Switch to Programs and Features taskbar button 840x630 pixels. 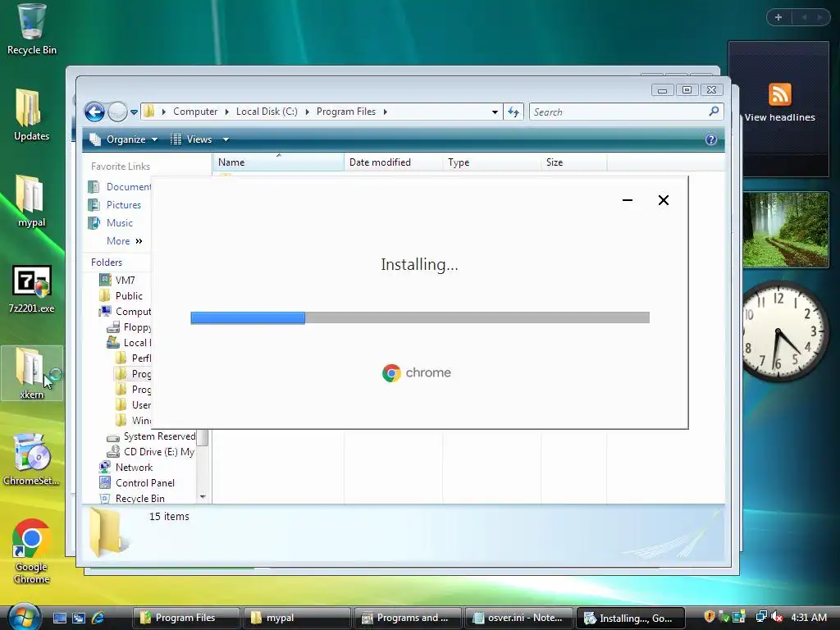(408, 619)
